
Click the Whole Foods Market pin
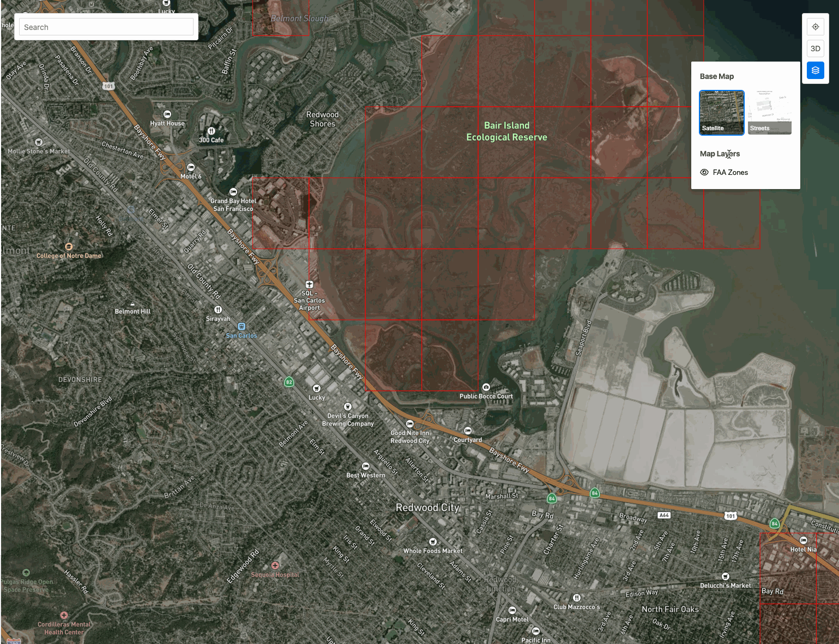tap(433, 542)
